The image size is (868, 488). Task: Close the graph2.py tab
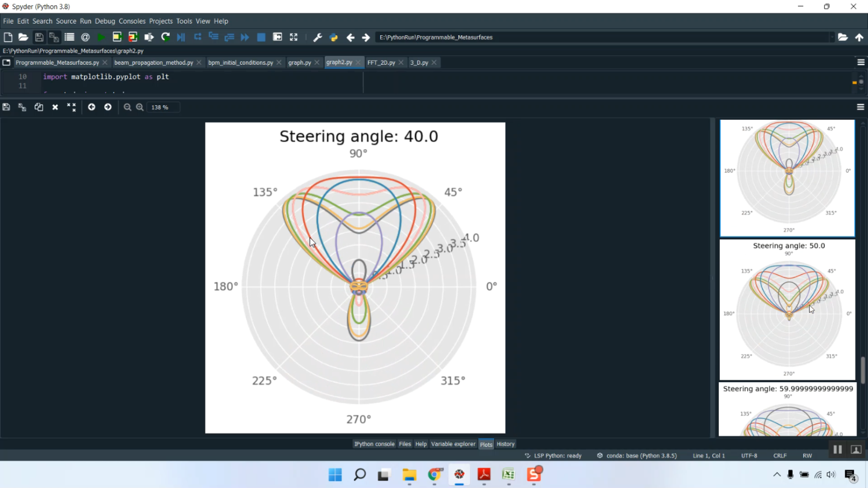pyautogui.click(x=358, y=62)
